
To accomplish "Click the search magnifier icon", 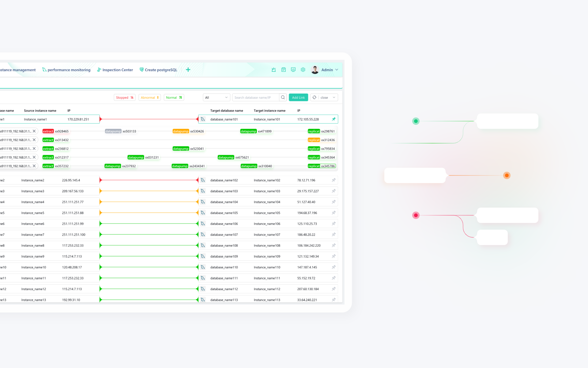I will coord(283,98).
